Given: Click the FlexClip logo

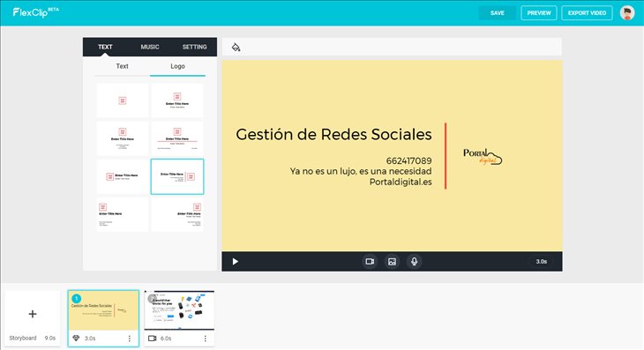Looking at the screenshot, I should (36, 12).
